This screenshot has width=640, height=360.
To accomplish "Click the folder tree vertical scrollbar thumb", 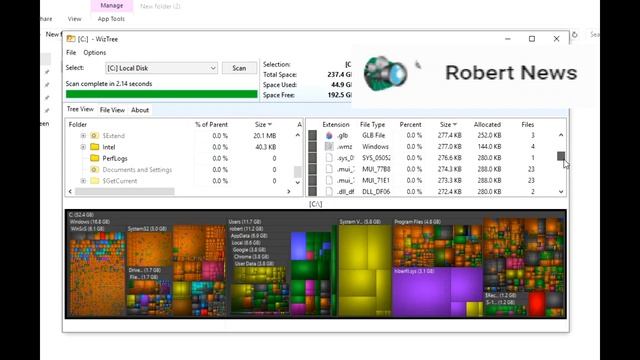I will tap(298, 171).
